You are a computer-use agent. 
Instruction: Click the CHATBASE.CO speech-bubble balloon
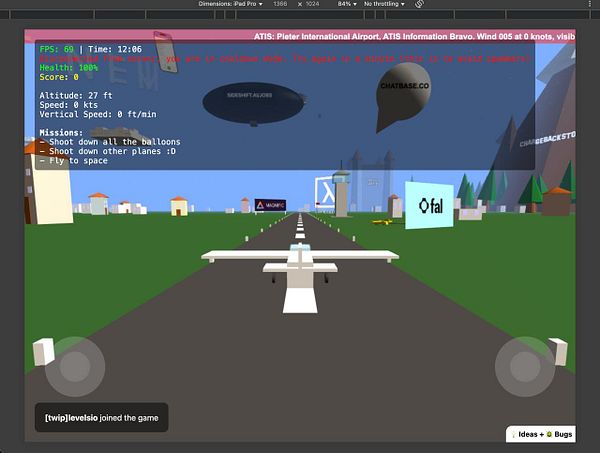403,97
